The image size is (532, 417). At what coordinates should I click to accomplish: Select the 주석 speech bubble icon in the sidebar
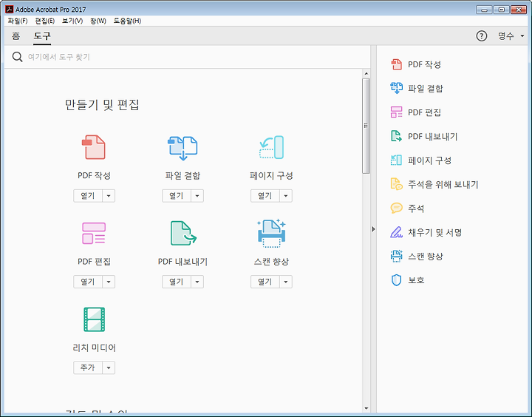pos(396,208)
